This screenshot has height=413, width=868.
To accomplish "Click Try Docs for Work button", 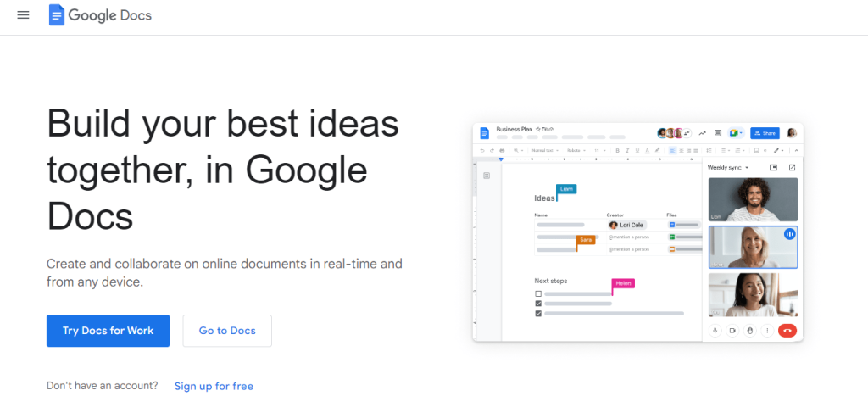I will point(108,331).
